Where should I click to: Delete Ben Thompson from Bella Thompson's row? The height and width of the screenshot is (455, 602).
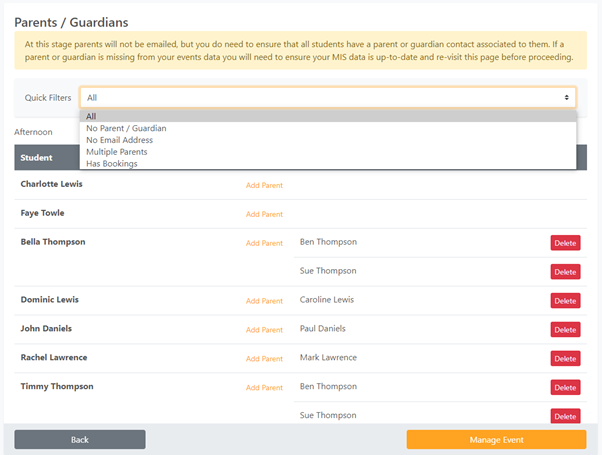(x=565, y=243)
